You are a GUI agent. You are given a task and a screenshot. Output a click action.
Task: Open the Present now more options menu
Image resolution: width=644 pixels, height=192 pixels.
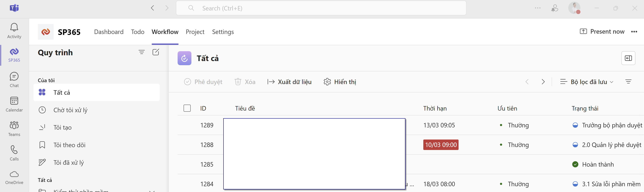634,32
